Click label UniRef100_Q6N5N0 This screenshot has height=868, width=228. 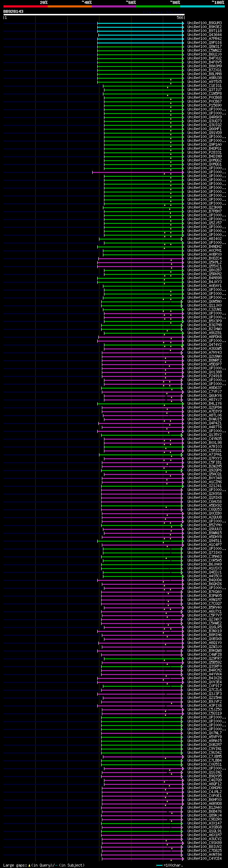pyautogui.click(x=204, y=302)
